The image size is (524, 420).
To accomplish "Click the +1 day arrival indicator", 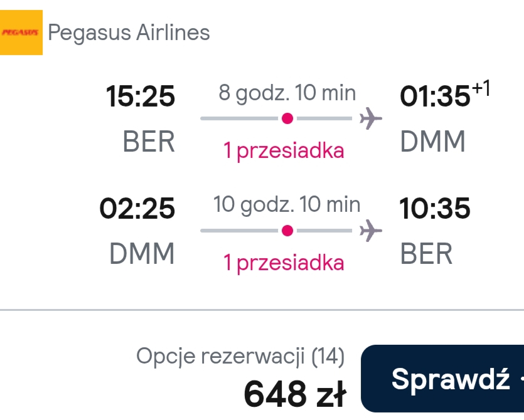I will [481, 88].
